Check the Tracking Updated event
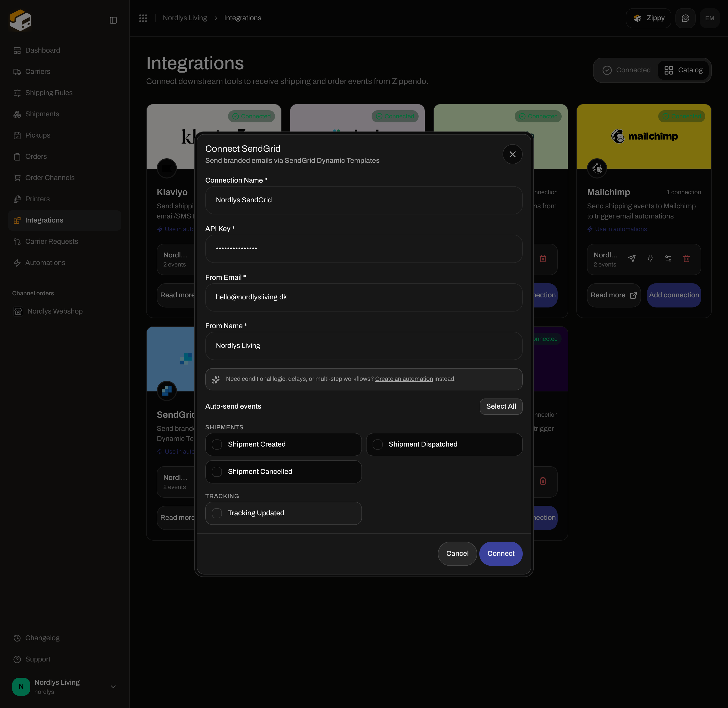Viewport: 728px width, 708px height. (x=283, y=513)
